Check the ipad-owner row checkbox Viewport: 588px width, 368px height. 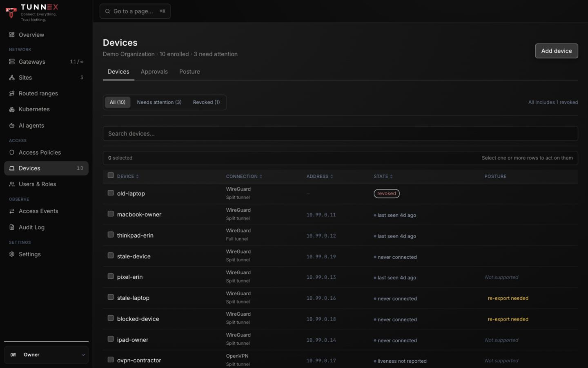111,339
